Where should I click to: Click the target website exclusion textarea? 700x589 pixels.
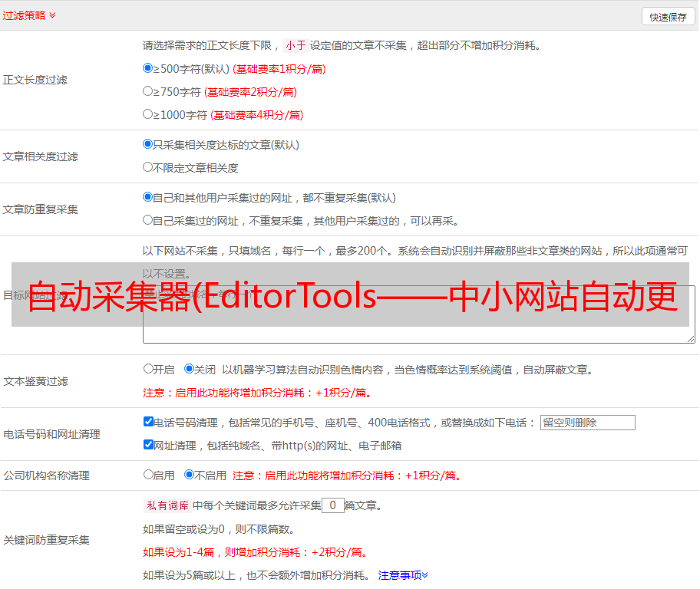[x=418, y=334]
